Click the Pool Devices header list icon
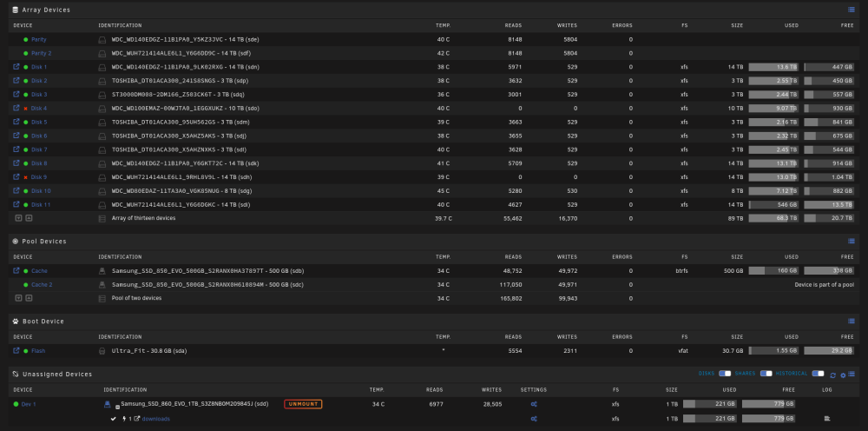This screenshot has height=431, width=868. coord(851,241)
